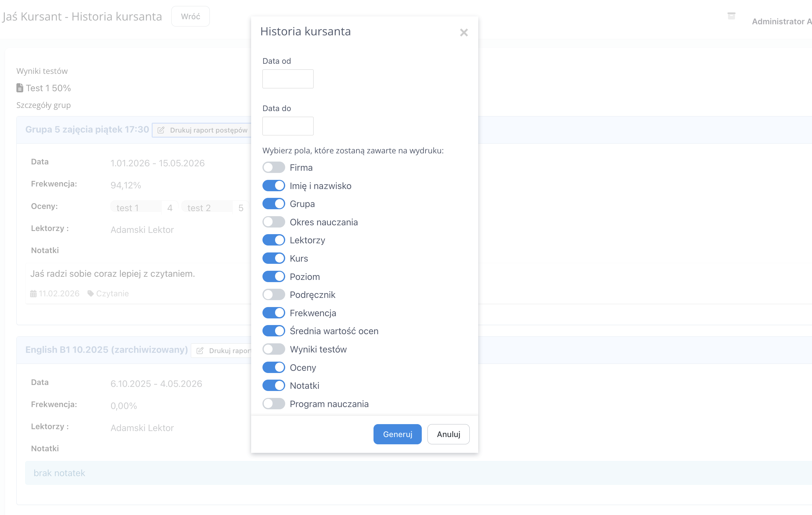Turn off the Imię i nazwisko toggle

[x=274, y=186]
